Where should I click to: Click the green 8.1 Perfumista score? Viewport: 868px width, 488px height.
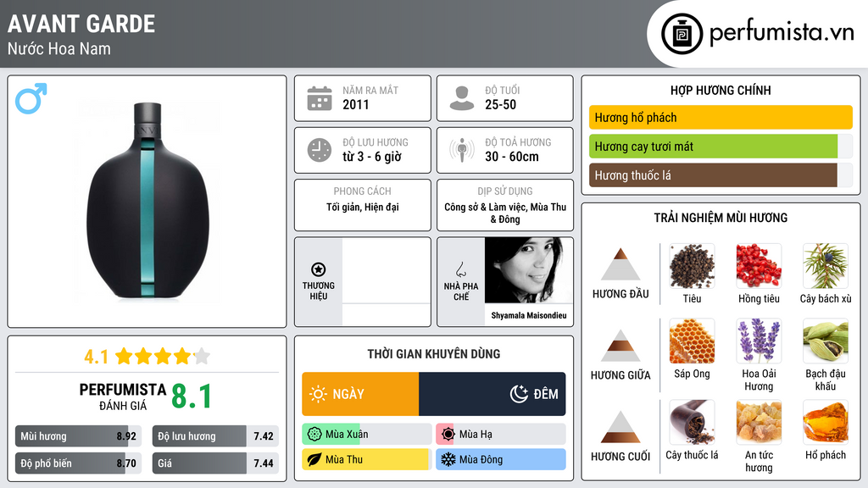[x=192, y=396]
